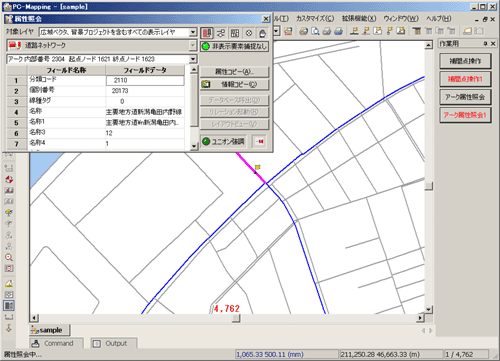Click the 属性コピー(A) button

(234, 72)
